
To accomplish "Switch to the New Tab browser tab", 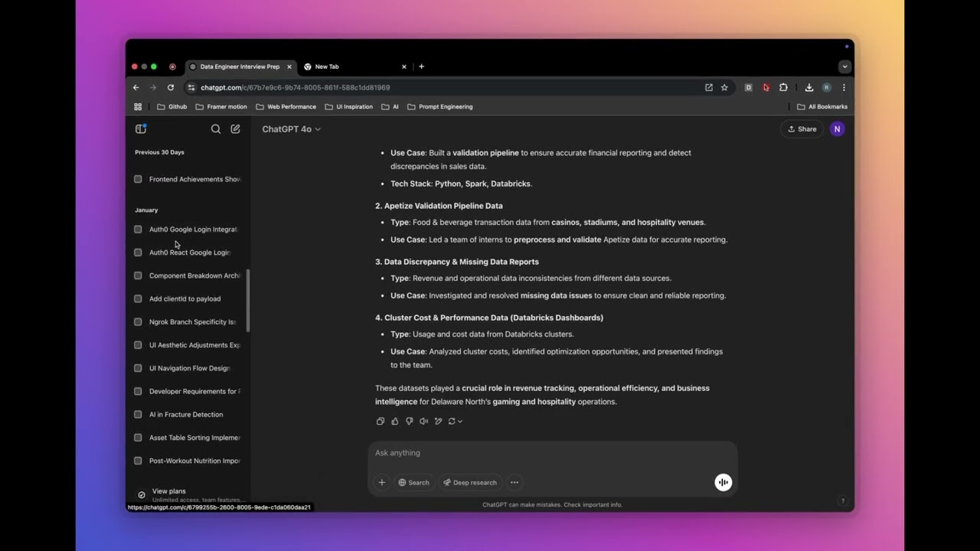I will [354, 67].
